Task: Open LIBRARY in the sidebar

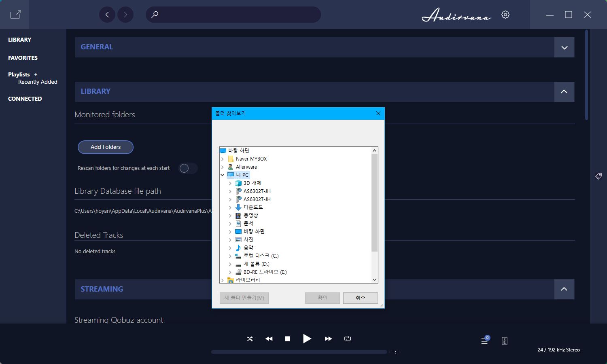Action: [19, 40]
